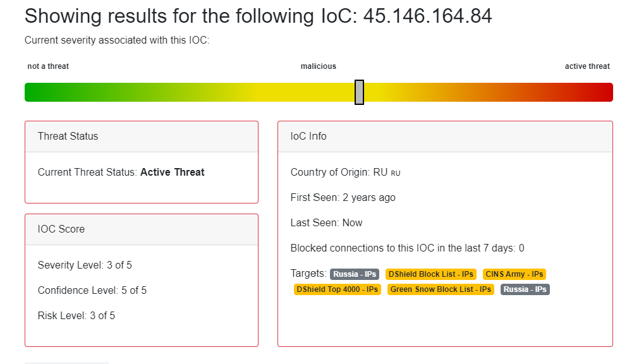
Task: Click the Threat Status panel header
Action: point(142,136)
